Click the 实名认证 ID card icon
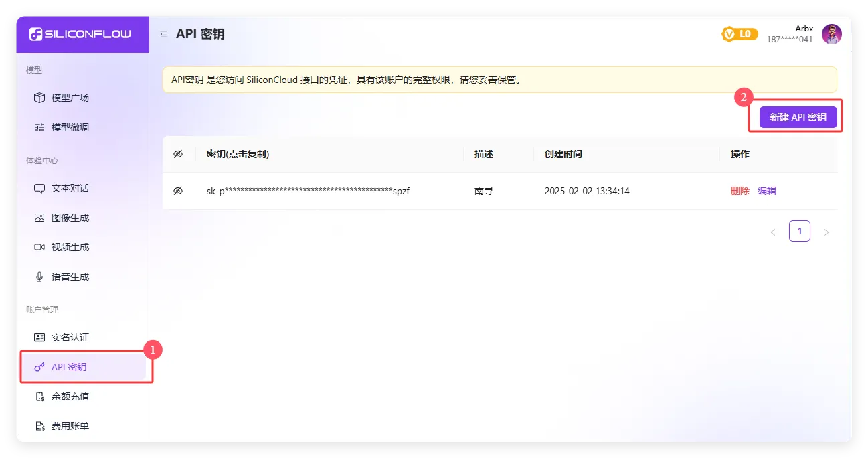This screenshot has width=868, height=458. [39, 337]
